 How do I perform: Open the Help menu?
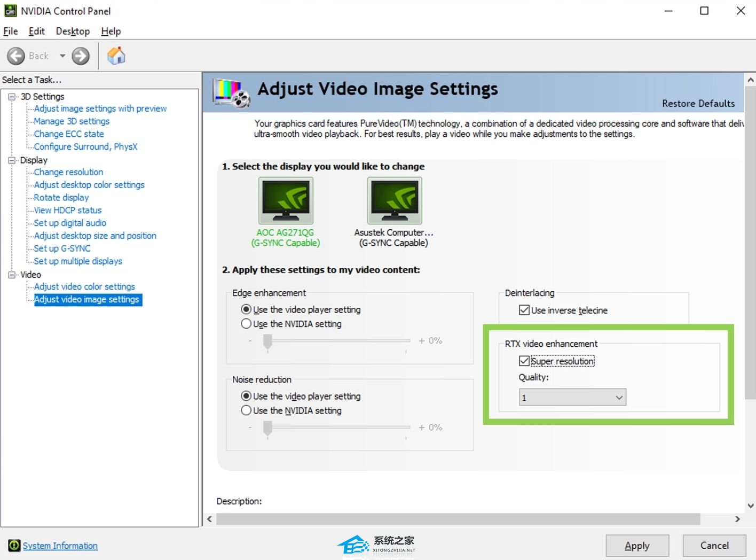[x=111, y=32]
